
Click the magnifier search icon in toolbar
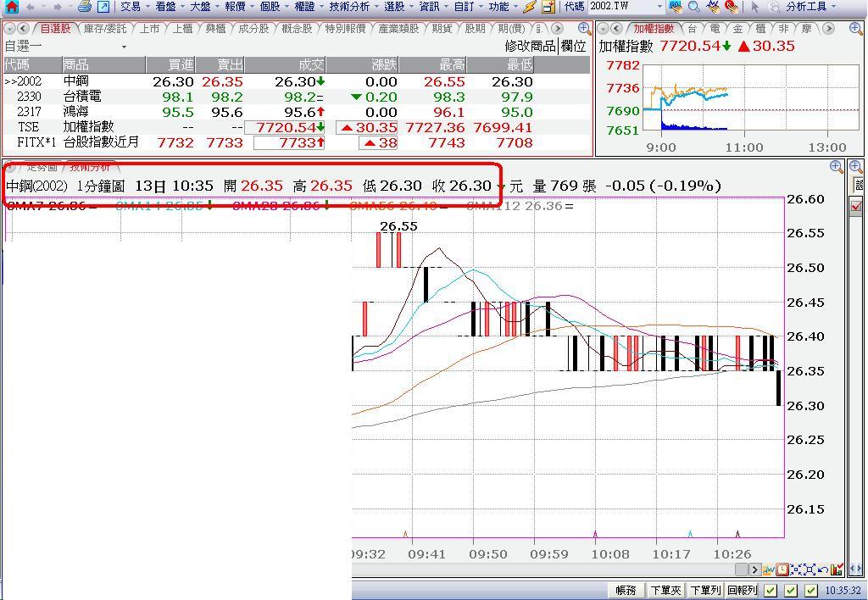(693, 7)
